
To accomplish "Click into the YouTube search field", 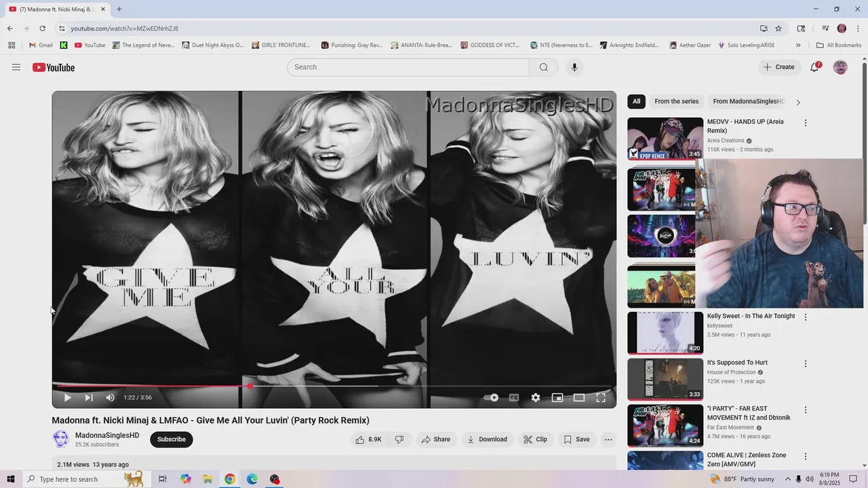I will pyautogui.click(x=408, y=67).
